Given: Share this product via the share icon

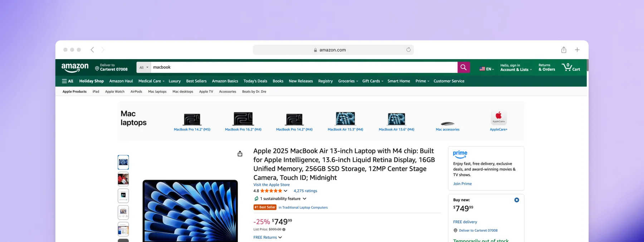Looking at the screenshot, I should click(x=240, y=153).
